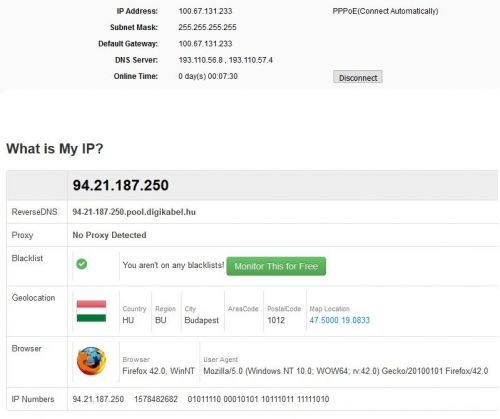Image resolution: width=500 pixels, height=419 pixels.
Task: Click the decimal IP number 1578482682
Action: [156, 399]
